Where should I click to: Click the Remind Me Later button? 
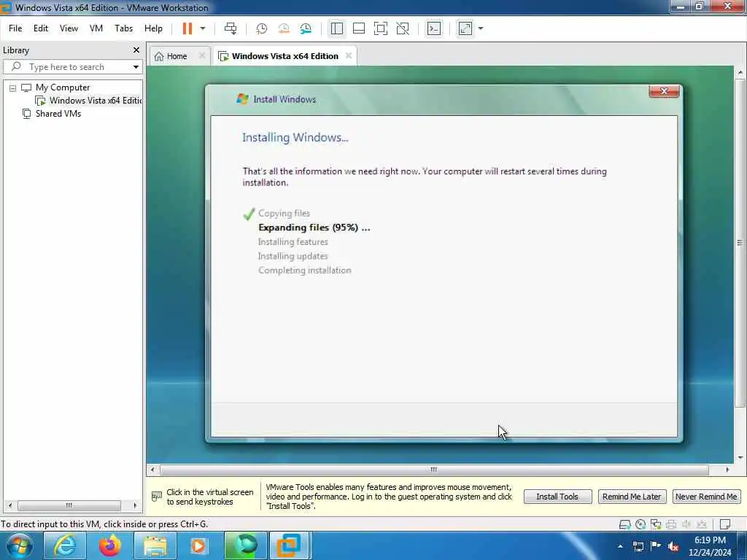tap(632, 497)
